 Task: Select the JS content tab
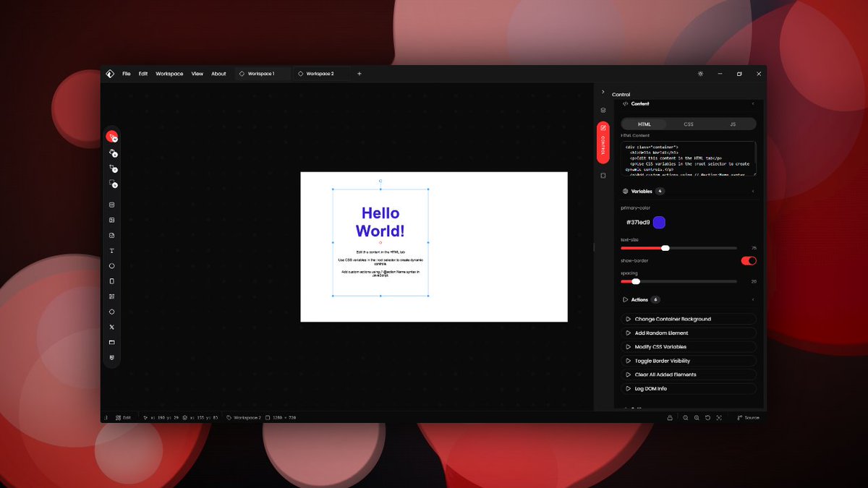tap(733, 124)
